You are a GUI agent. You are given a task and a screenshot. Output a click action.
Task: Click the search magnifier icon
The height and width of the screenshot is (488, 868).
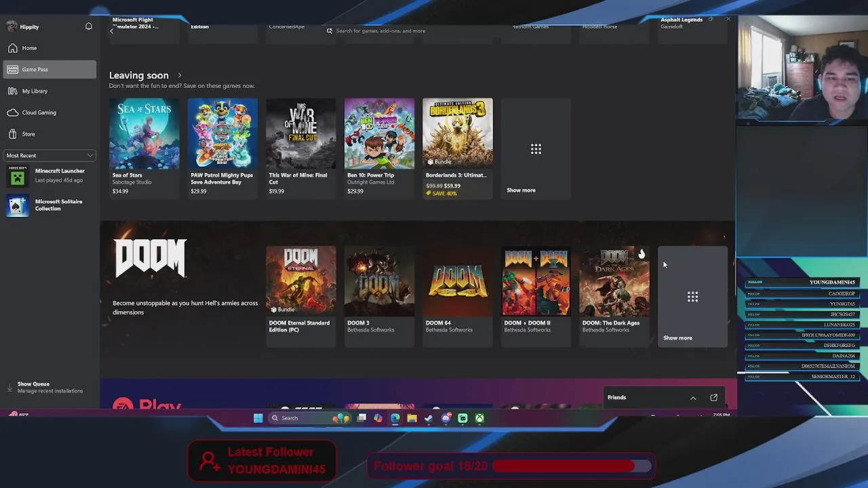pyautogui.click(x=330, y=30)
